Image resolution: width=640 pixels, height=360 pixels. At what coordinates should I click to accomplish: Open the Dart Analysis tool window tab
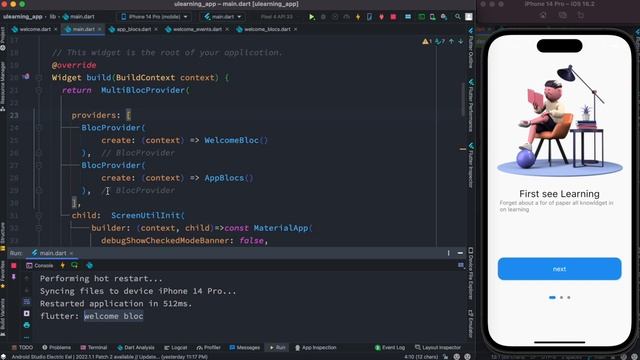[x=136, y=347]
